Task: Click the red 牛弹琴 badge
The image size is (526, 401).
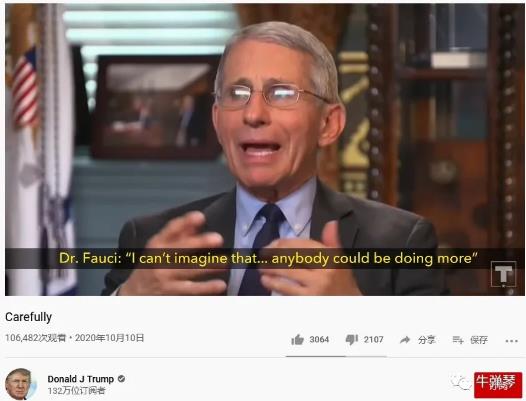Action: coord(498,385)
